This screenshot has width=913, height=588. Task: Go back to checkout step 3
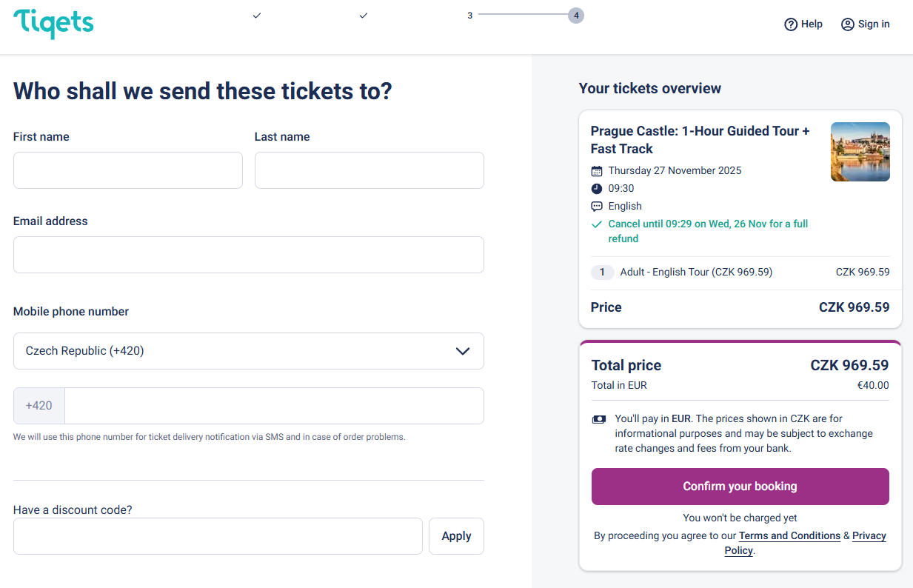(x=469, y=16)
